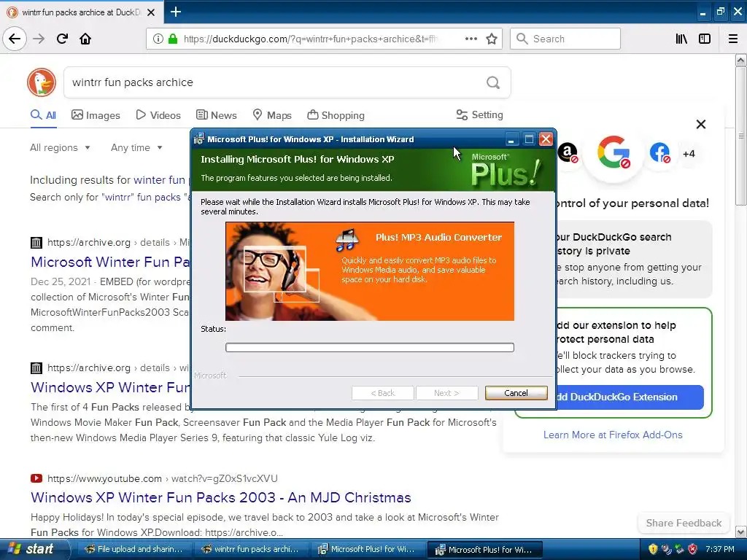Click the winter fun corrected search link
The width and height of the screenshot is (747, 560).
tap(159, 180)
